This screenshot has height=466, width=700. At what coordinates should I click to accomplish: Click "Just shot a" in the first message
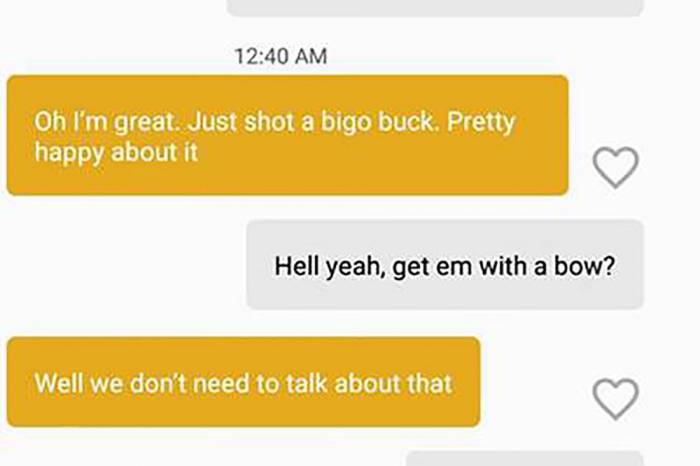250,122
